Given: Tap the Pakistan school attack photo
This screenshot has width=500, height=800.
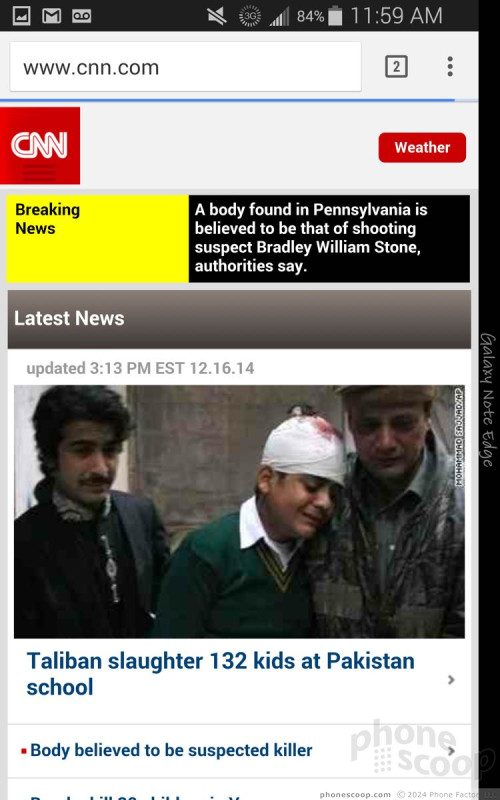Looking at the screenshot, I should [x=239, y=512].
